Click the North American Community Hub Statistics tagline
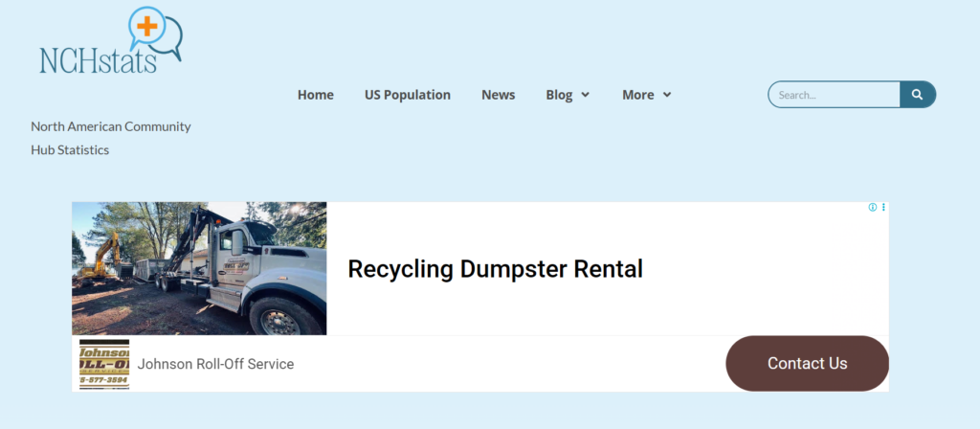 coord(111,138)
